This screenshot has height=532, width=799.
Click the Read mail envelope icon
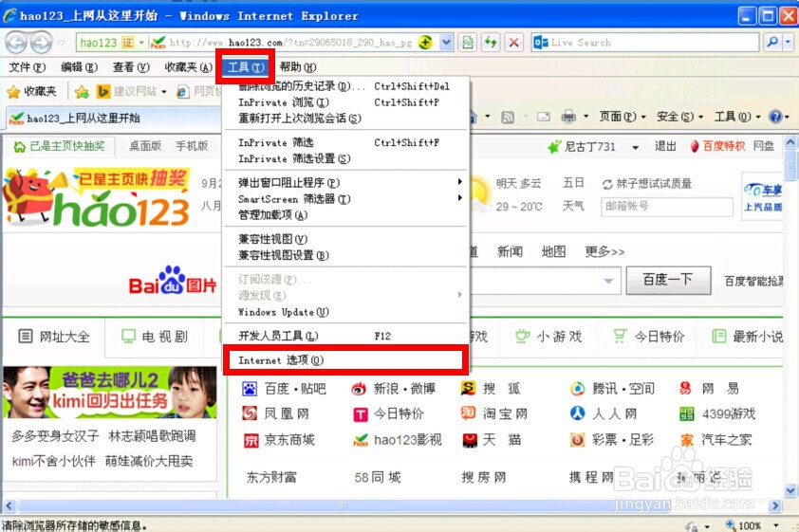click(x=544, y=117)
